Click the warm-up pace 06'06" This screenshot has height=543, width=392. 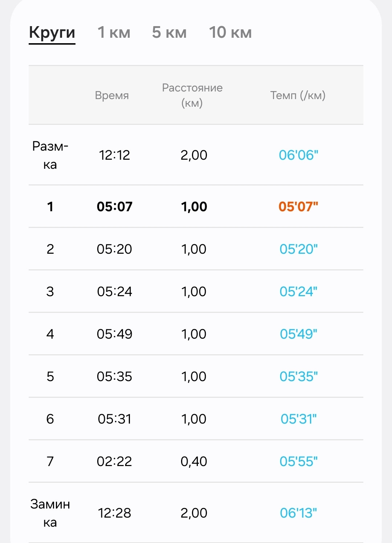click(x=298, y=155)
